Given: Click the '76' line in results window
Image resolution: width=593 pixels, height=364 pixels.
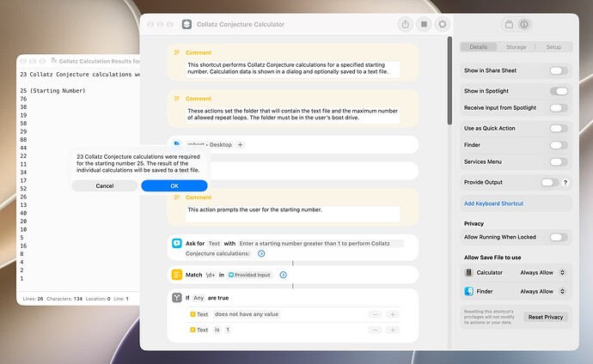Looking at the screenshot, I should click(23, 99).
